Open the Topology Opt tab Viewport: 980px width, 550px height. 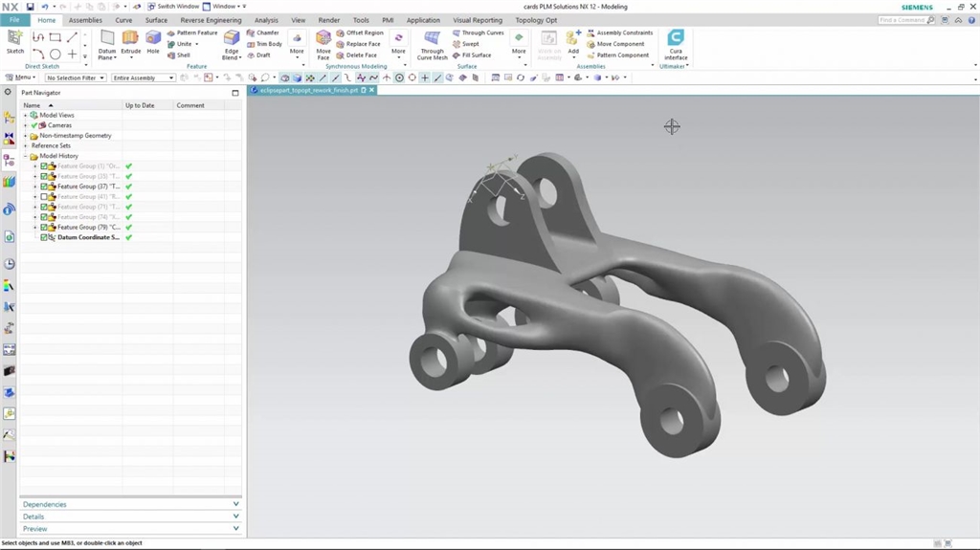(536, 20)
